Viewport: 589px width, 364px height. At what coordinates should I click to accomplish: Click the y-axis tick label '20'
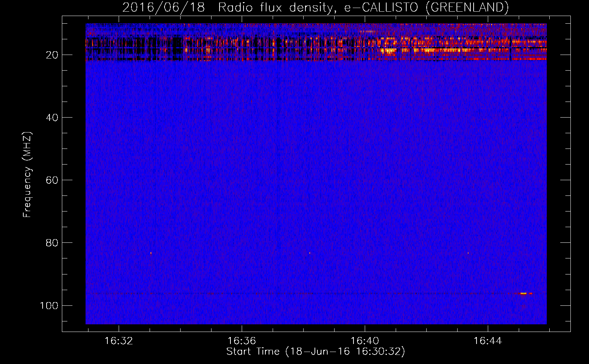pos(52,55)
